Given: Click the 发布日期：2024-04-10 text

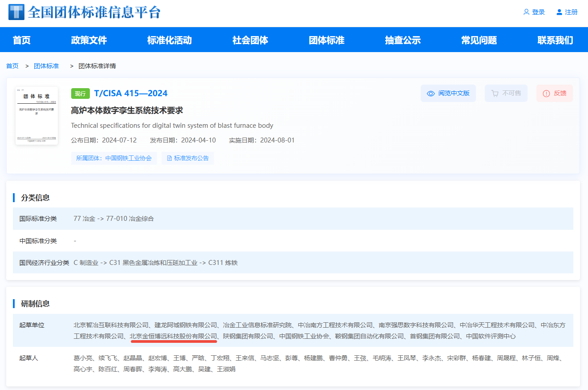Looking at the screenshot, I should point(183,140).
